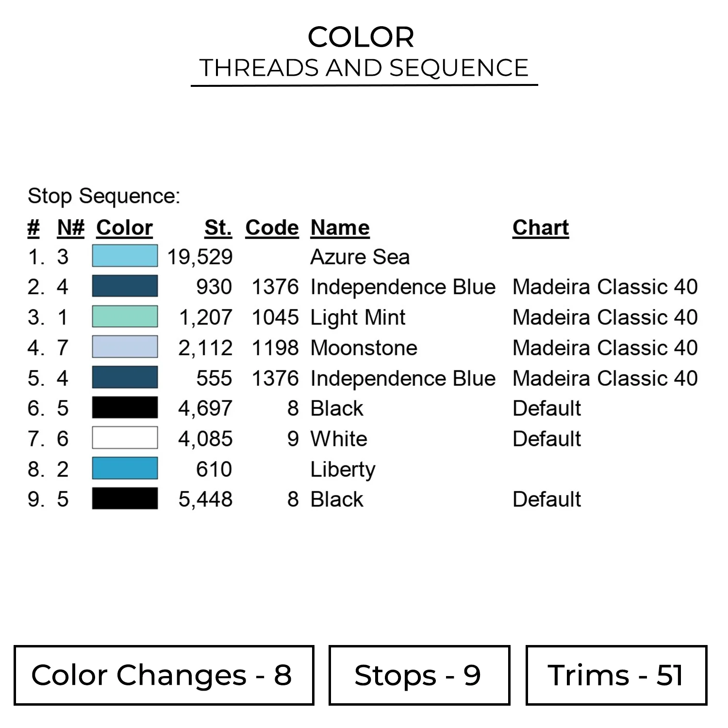Click the thread code 1045
Image resolution: width=728 pixels, height=728 pixels.
click(x=275, y=317)
